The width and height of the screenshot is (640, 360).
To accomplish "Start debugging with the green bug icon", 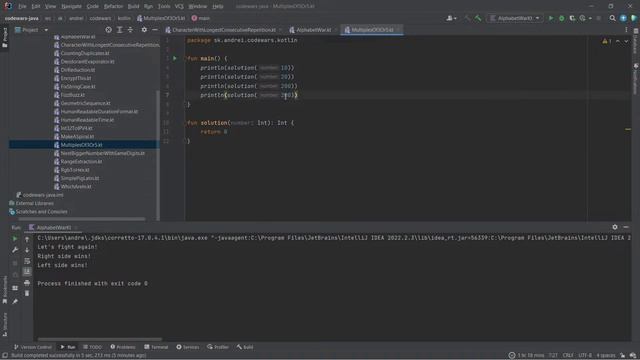I will pyautogui.click(x=562, y=18).
